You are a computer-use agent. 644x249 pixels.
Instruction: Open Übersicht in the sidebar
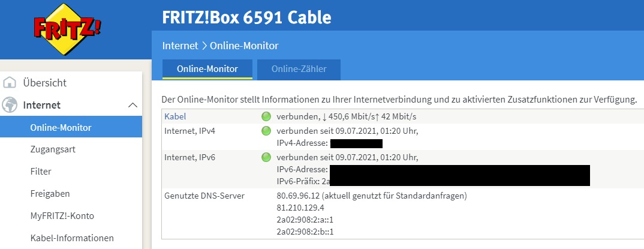pyautogui.click(x=45, y=83)
